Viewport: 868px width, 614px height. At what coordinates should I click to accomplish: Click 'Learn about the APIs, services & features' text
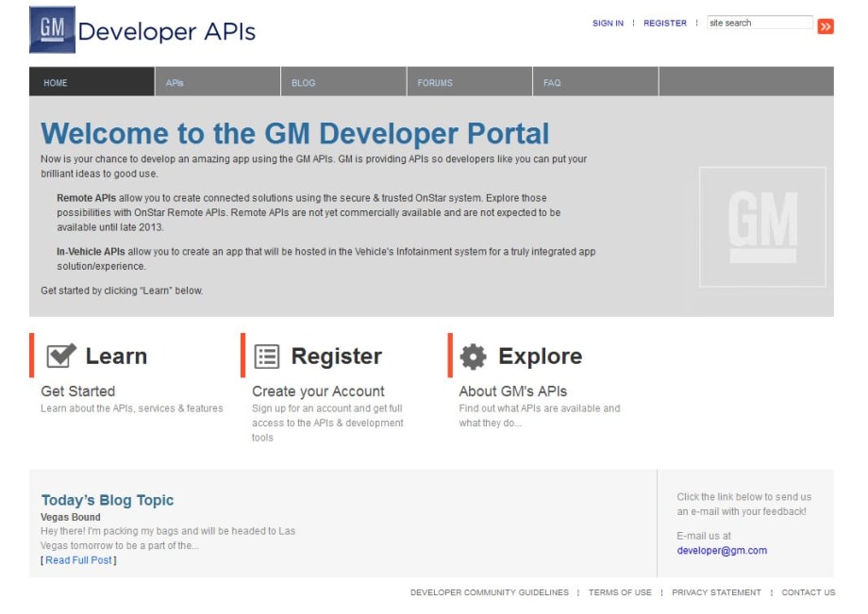(132, 408)
